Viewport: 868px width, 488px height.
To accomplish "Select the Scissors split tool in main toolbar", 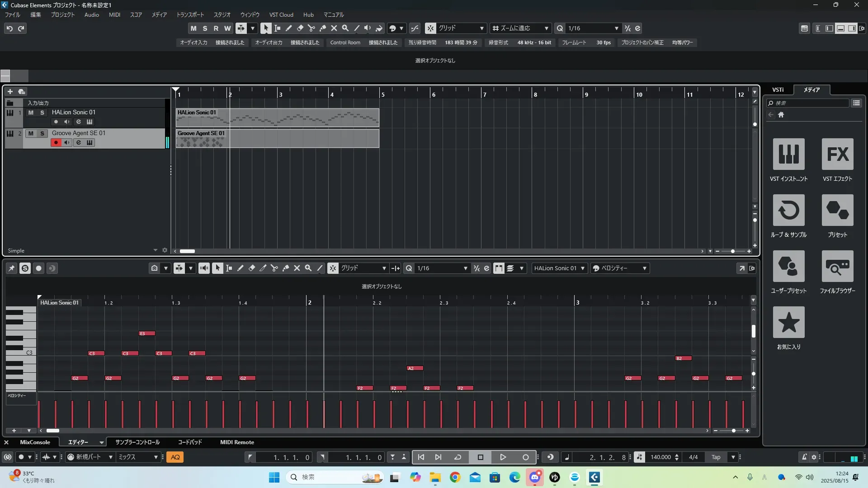I will (311, 28).
